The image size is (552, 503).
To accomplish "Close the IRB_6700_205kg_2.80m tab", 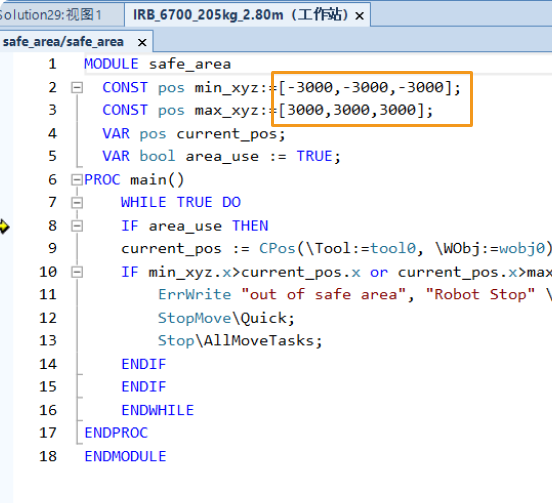I will (359, 16).
